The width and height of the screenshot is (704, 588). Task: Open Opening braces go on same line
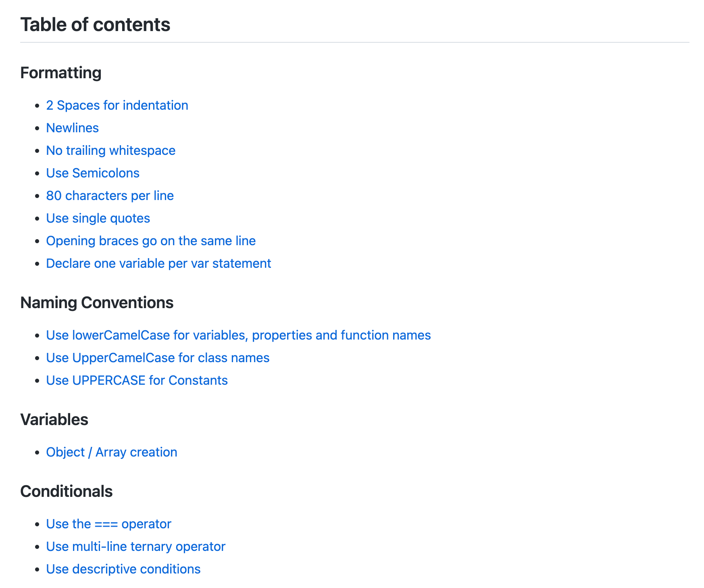pyautogui.click(x=151, y=241)
